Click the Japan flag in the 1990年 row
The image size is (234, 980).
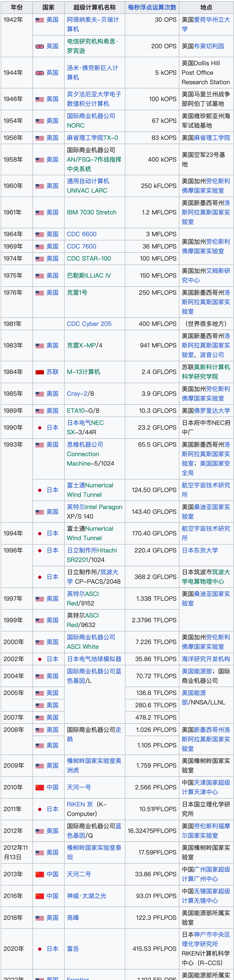click(x=40, y=428)
